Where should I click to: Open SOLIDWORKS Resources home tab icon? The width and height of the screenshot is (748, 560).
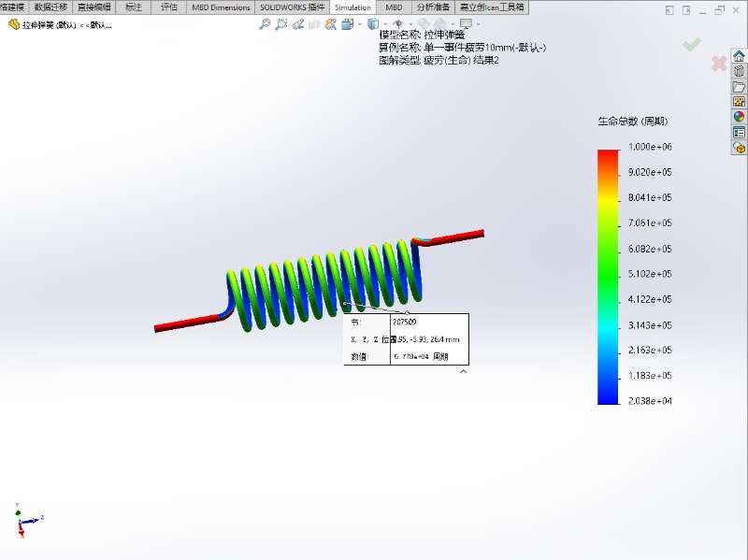(x=739, y=56)
